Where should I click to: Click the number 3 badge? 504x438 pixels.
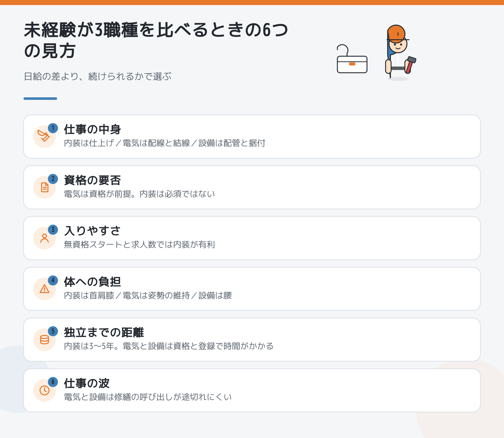(x=53, y=230)
